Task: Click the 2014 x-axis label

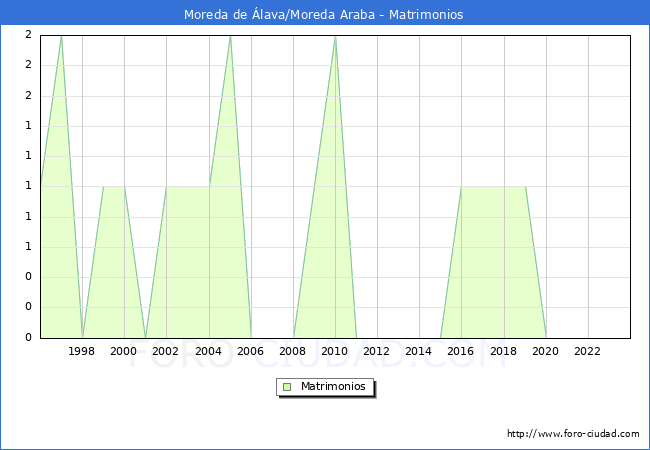Action: pos(419,351)
